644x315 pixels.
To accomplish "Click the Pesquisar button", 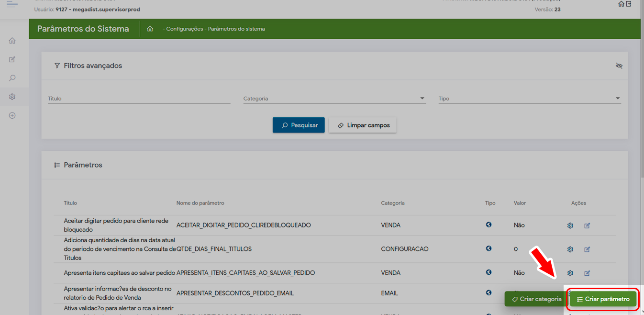I will click(299, 125).
